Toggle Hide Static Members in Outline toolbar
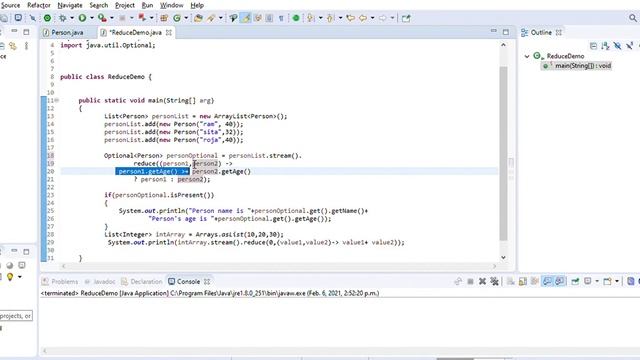The width and height of the screenshot is (640, 360). 630,46
